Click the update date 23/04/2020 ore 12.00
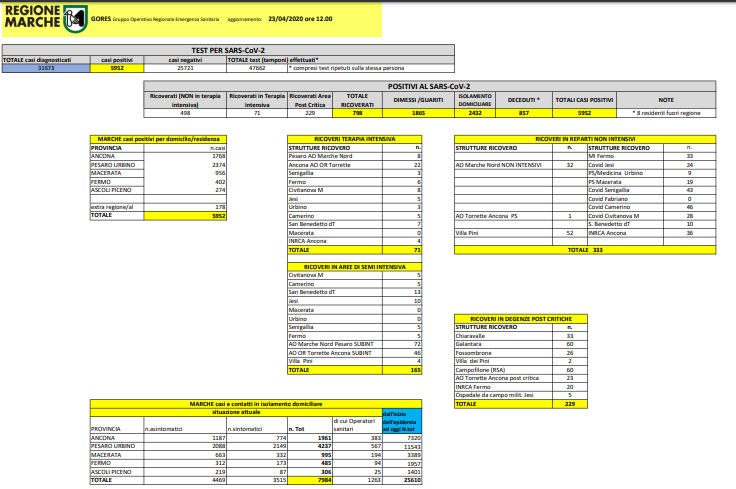Screen dimensions: 736x489 pyautogui.click(x=300, y=19)
